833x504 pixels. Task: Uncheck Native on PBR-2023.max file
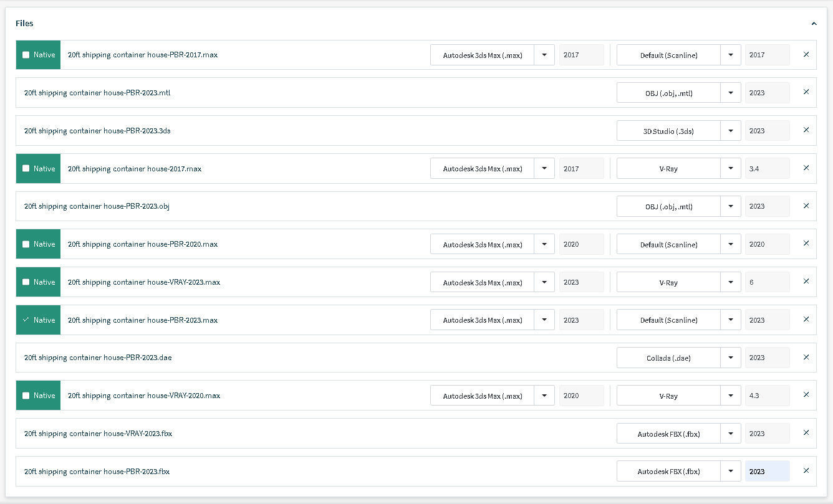coord(26,320)
